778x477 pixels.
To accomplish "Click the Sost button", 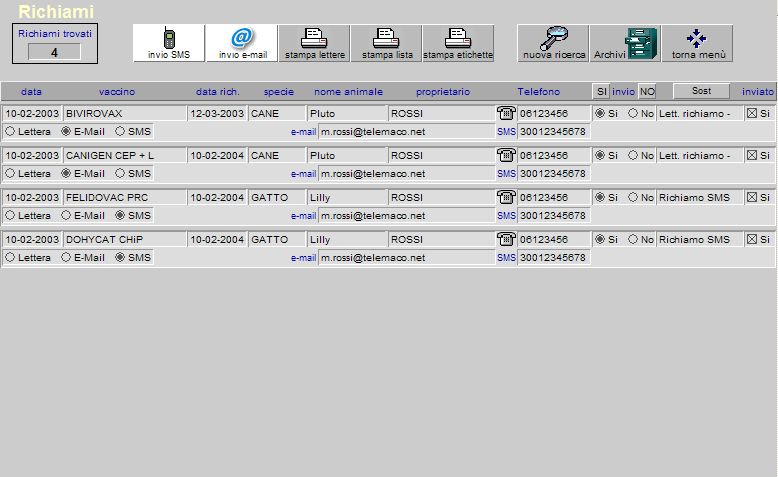I will (701, 91).
